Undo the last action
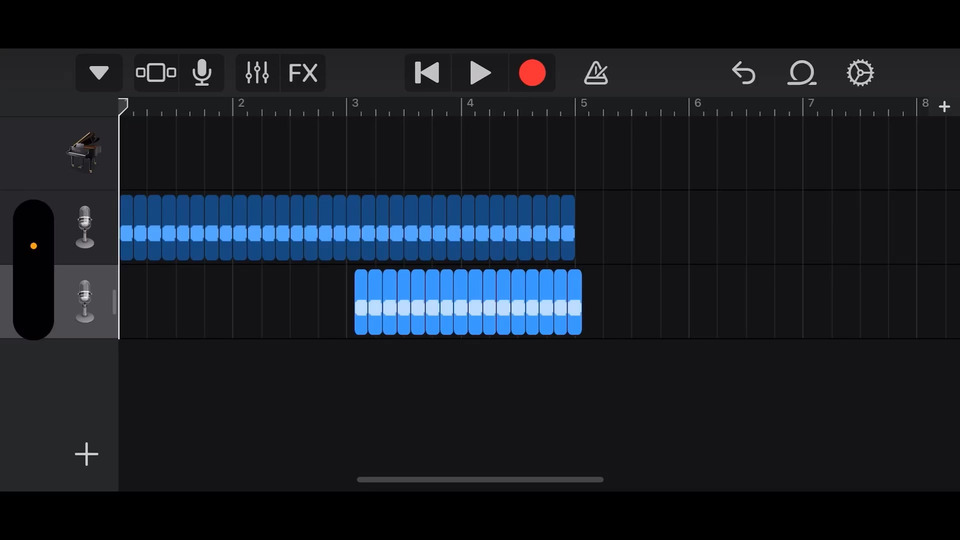960x540 pixels. (743, 73)
